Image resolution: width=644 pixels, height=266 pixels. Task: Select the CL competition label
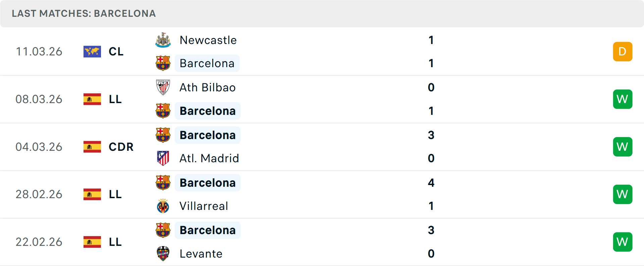click(116, 51)
